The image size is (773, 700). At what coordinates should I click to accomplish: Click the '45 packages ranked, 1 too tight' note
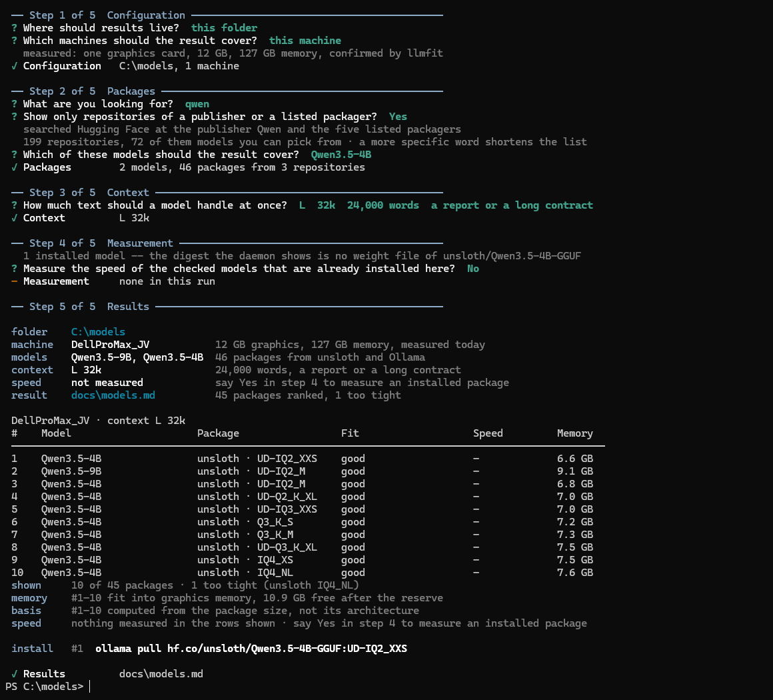[x=308, y=395]
